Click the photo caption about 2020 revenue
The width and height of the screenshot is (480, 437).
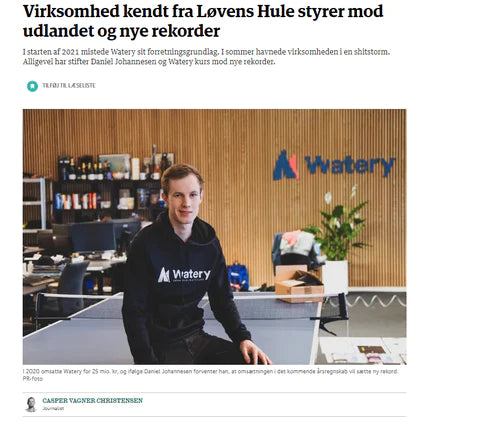[210, 371]
